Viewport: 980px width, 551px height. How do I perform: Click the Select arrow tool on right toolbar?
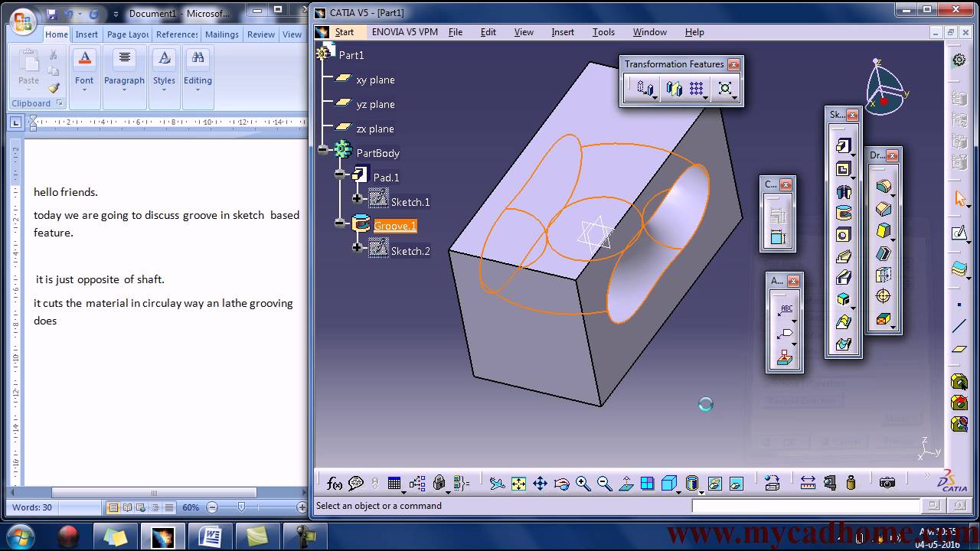point(960,198)
